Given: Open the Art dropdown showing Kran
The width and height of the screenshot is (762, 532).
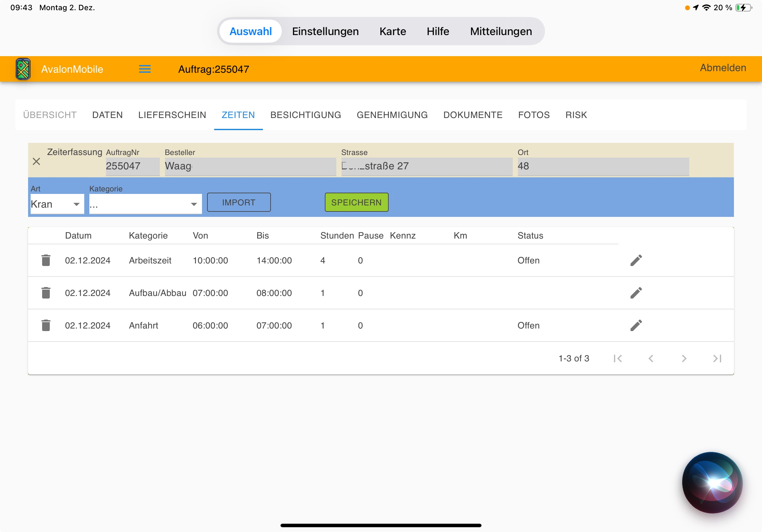Looking at the screenshot, I should pyautogui.click(x=57, y=204).
